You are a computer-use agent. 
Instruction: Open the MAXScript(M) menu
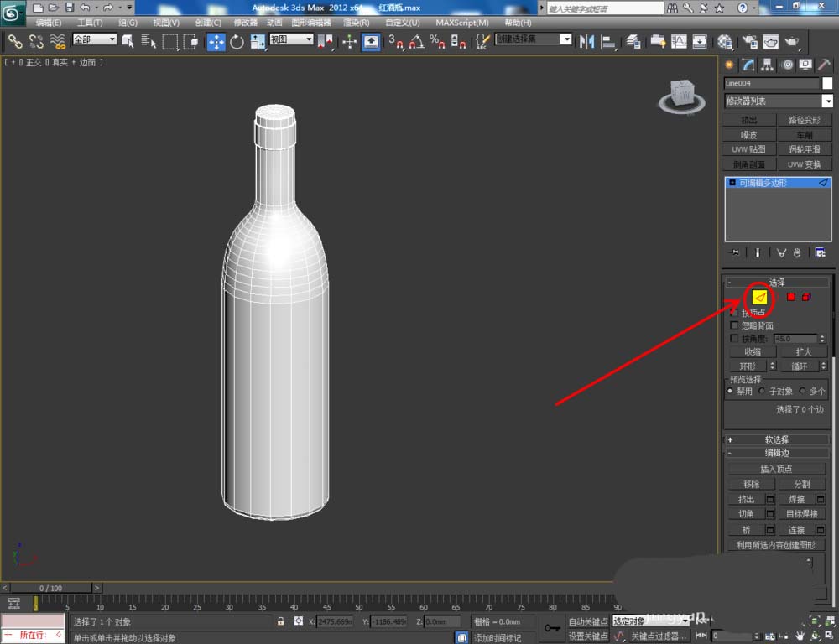coord(462,23)
